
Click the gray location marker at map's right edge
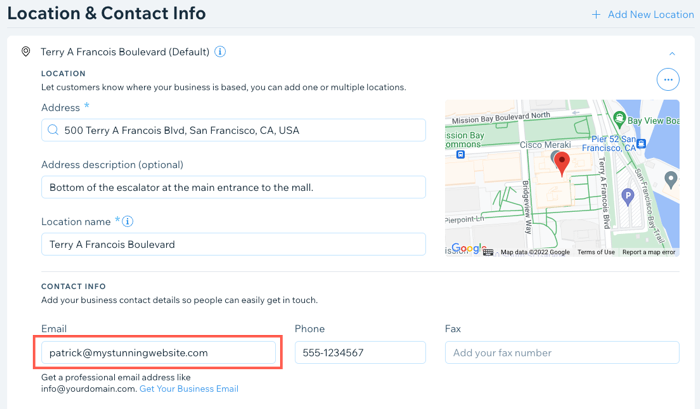(671, 180)
